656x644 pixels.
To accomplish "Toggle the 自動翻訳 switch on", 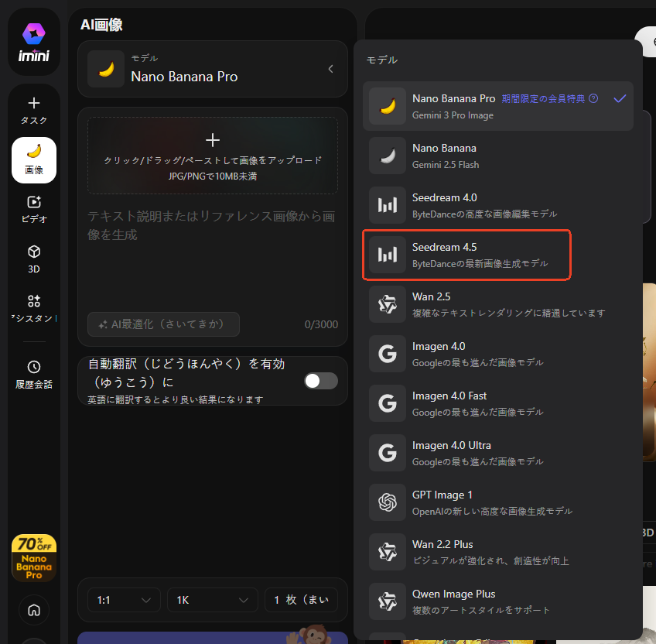I will pos(320,381).
